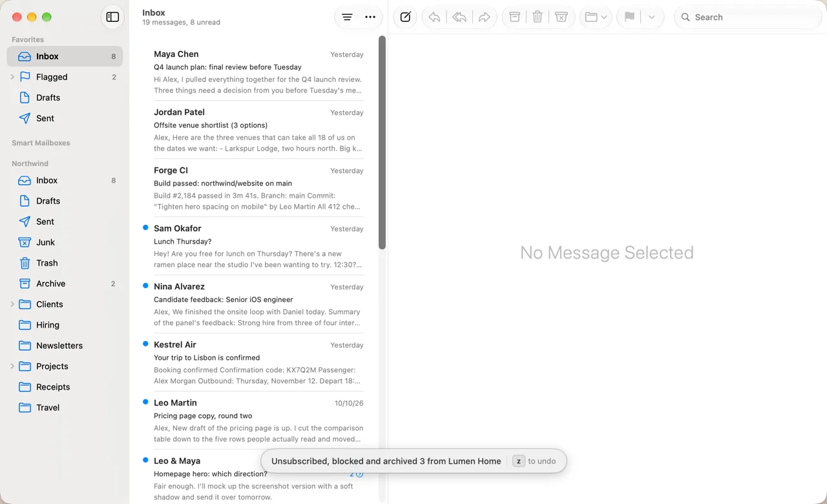Click the Move to Junk icon
Image resolution: width=827 pixels, height=504 pixels.
[561, 17]
